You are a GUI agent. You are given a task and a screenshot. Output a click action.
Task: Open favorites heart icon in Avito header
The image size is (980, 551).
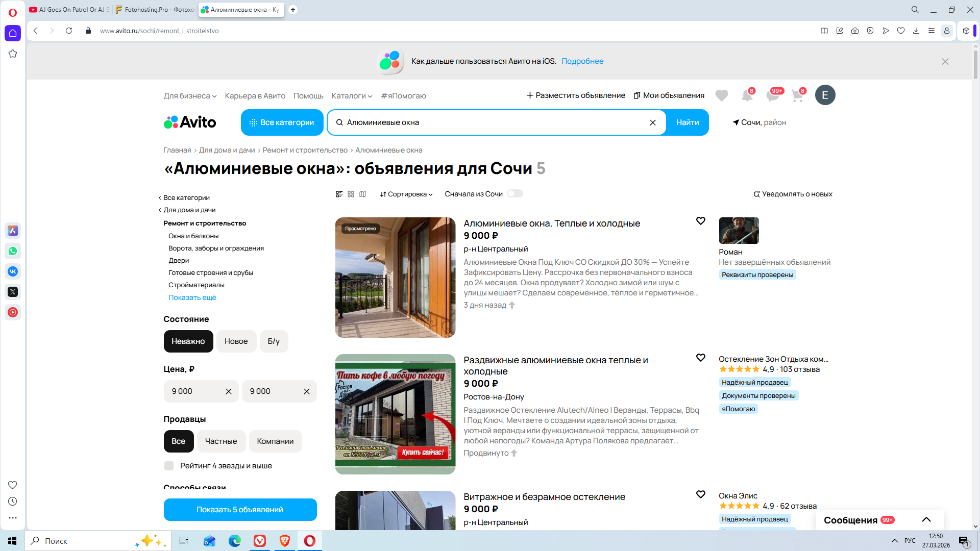coord(721,95)
